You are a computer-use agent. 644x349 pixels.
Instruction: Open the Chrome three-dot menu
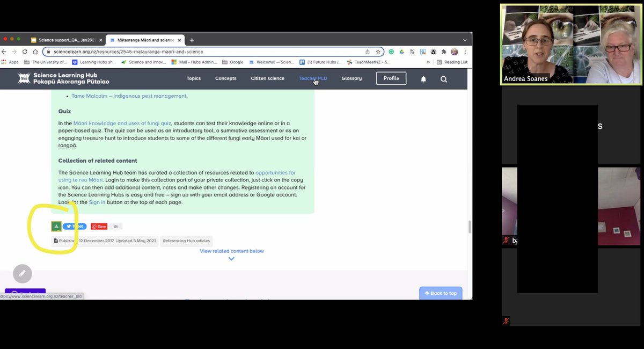tap(465, 52)
